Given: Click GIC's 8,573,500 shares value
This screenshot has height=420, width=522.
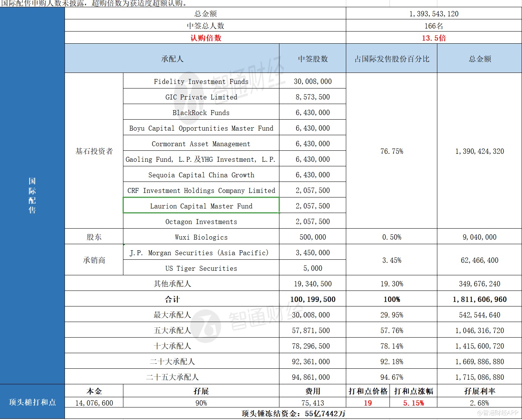Looking at the screenshot, I should (x=313, y=97).
